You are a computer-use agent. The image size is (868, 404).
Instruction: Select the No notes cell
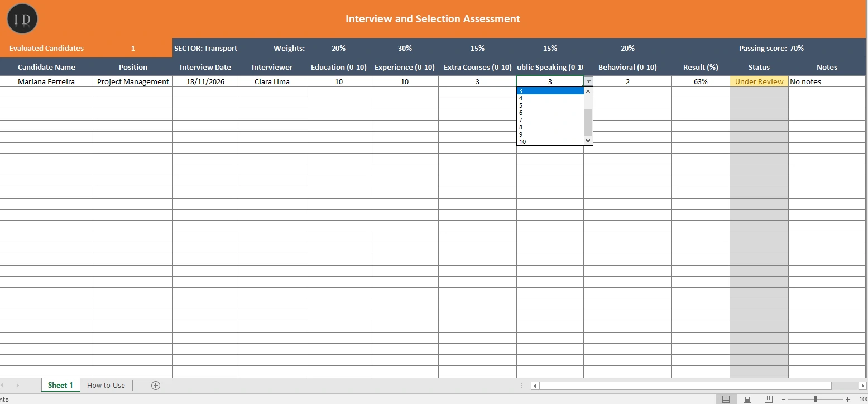(827, 81)
